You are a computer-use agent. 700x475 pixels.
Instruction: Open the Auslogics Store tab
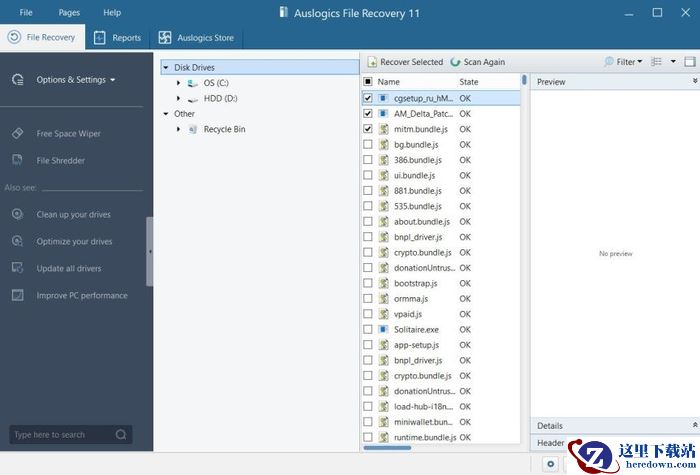[196, 38]
